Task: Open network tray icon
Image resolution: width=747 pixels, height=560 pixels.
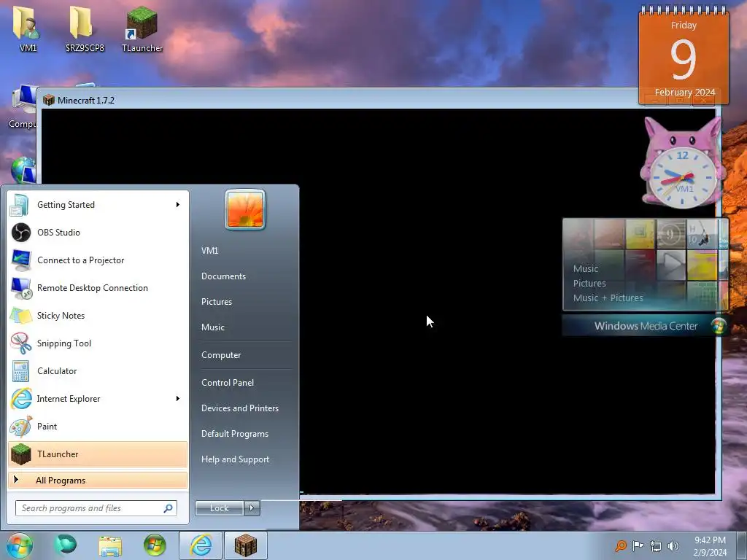Action: 656,546
